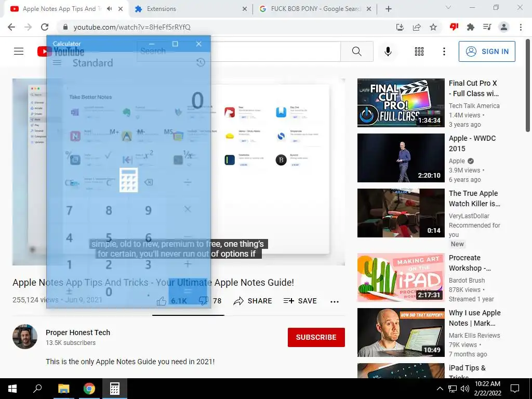
Task: Click the address bar URL
Action: click(x=132, y=27)
